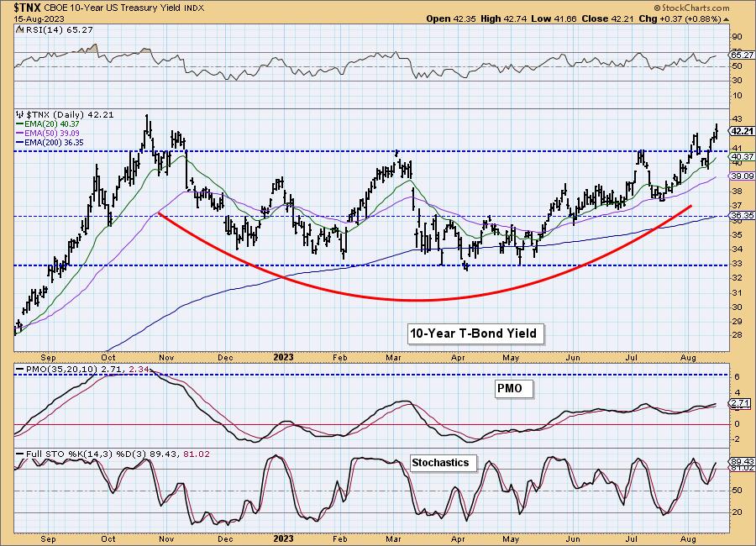Click '2023' on the price panel's time axis
Screen dimensions: 756x546
click(x=283, y=357)
